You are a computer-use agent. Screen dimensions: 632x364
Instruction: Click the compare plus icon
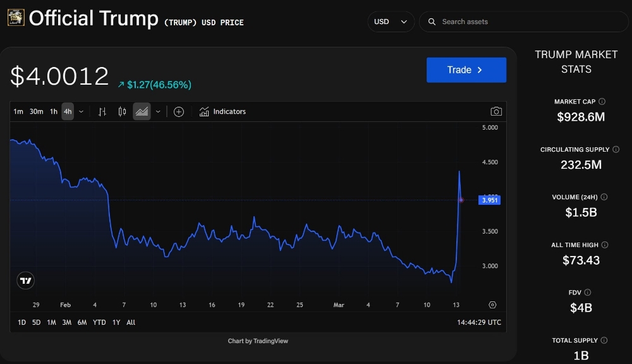point(179,111)
